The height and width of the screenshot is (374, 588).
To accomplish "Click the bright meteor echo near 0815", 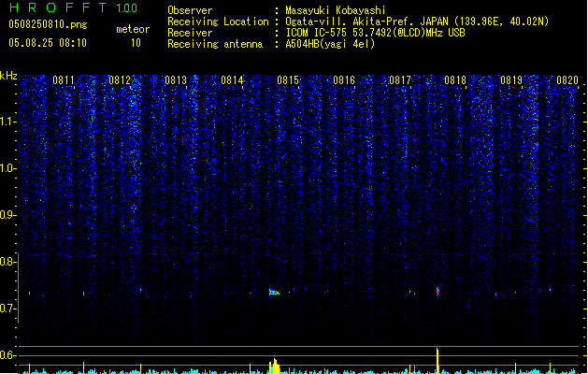I will (x=274, y=292).
